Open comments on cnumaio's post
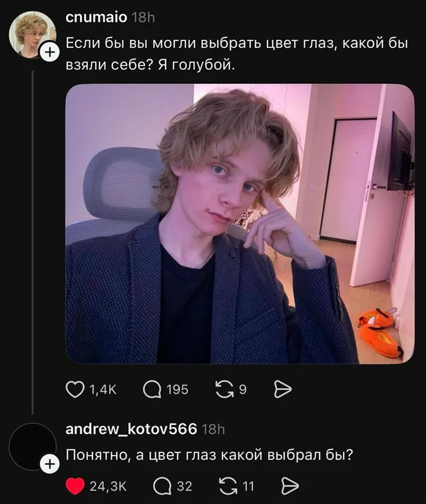The width and height of the screenshot is (426, 504). click(x=152, y=389)
